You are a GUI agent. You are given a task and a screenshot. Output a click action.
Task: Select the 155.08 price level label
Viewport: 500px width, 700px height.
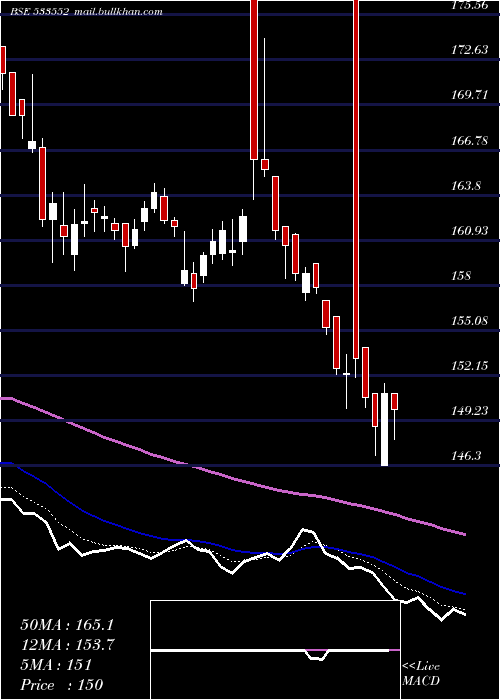point(470,321)
